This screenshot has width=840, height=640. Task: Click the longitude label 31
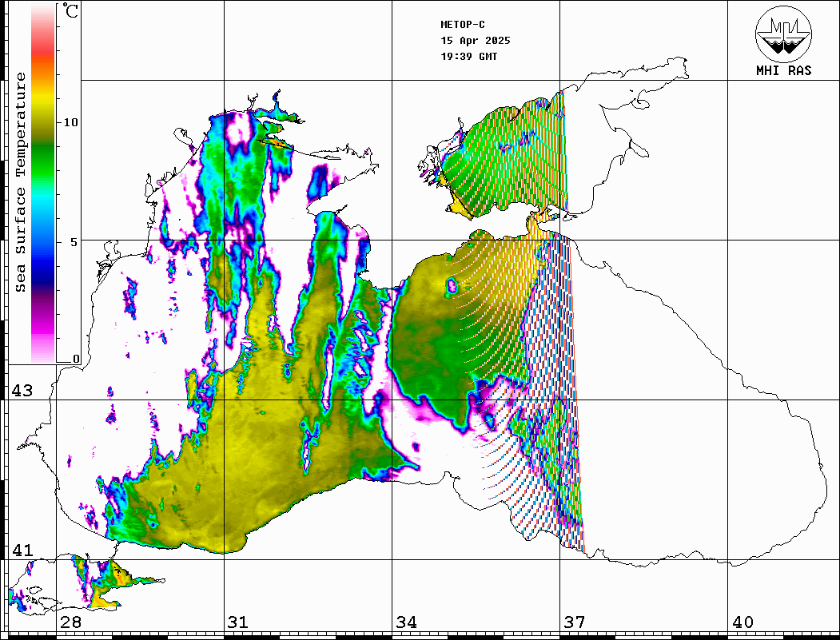pyautogui.click(x=238, y=622)
